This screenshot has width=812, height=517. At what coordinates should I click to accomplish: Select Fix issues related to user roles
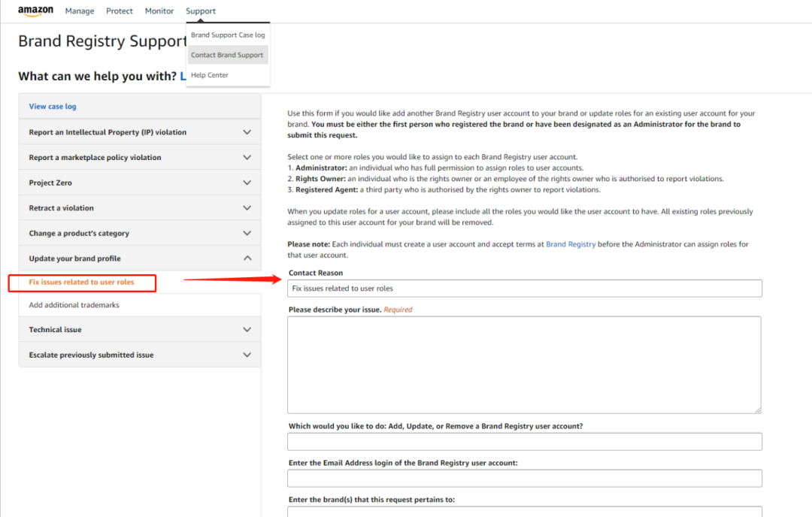(81, 282)
